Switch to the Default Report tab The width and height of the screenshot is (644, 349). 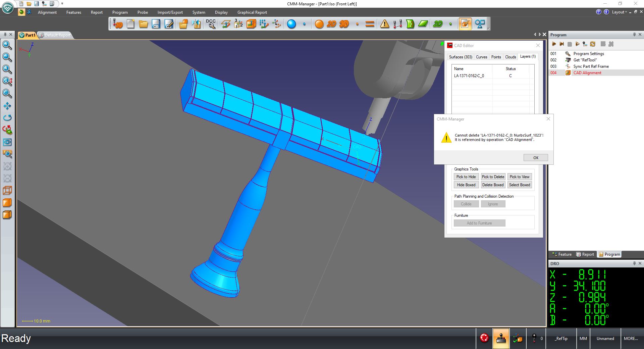click(55, 35)
